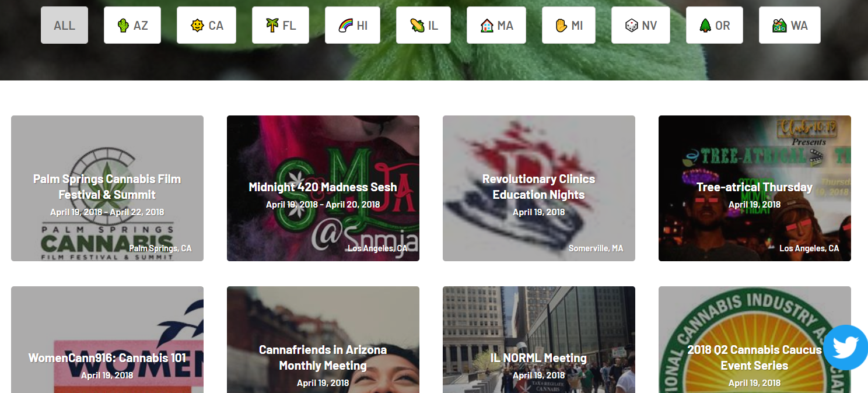Select the MI hand filter button
This screenshot has width=868, height=393.
[569, 25]
